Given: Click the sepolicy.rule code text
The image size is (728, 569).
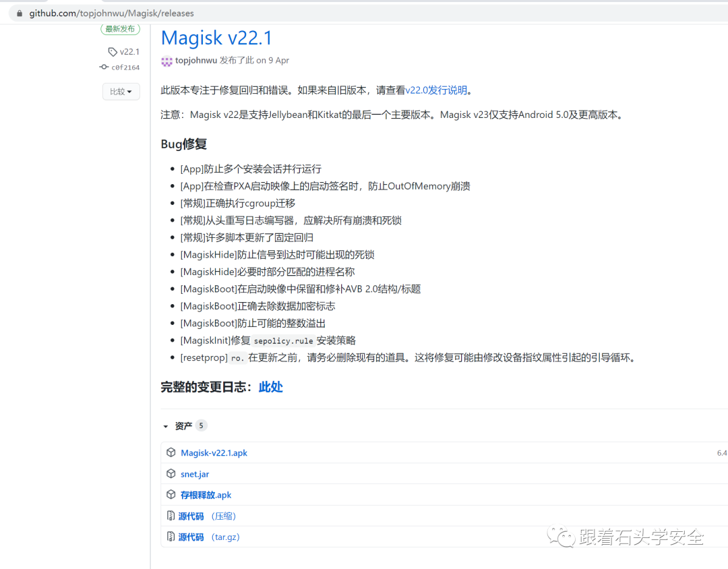Looking at the screenshot, I should pos(284,341).
